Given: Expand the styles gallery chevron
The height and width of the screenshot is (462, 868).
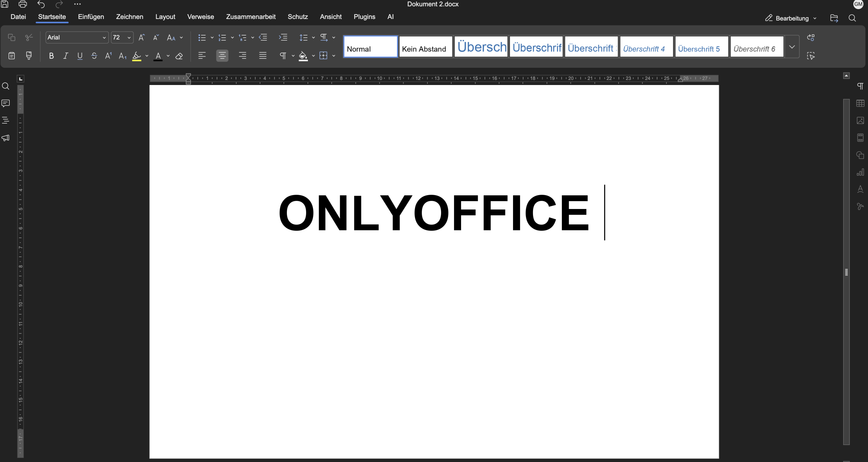Looking at the screenshot, I should pyautogui.click(x=792, y=47).
